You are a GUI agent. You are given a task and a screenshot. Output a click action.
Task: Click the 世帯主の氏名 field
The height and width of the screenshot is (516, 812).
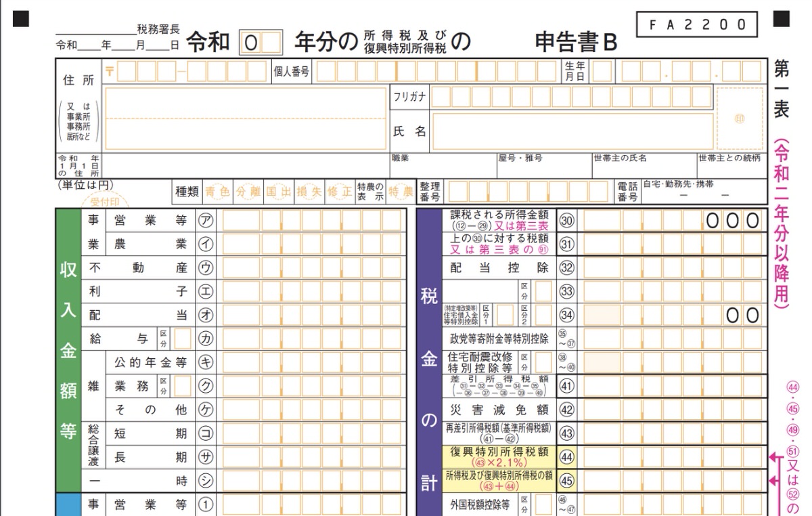pyautogui.click(x=644, y=165)
